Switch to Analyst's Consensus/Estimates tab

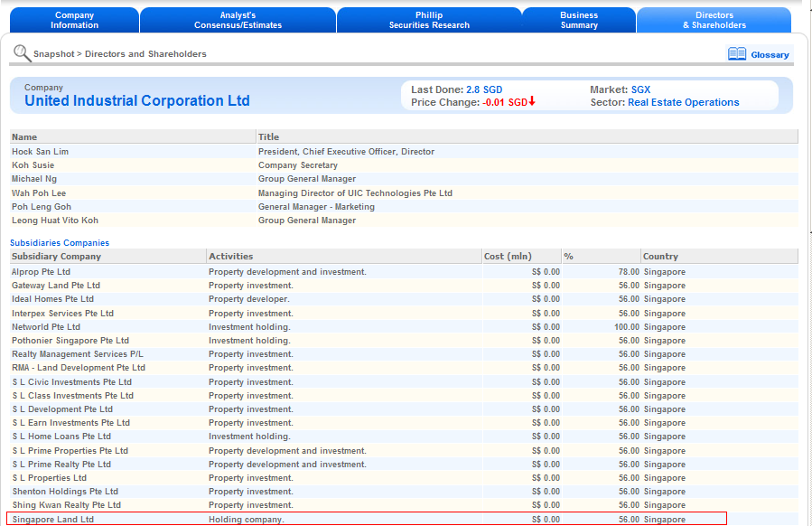(x=238, y=20)
